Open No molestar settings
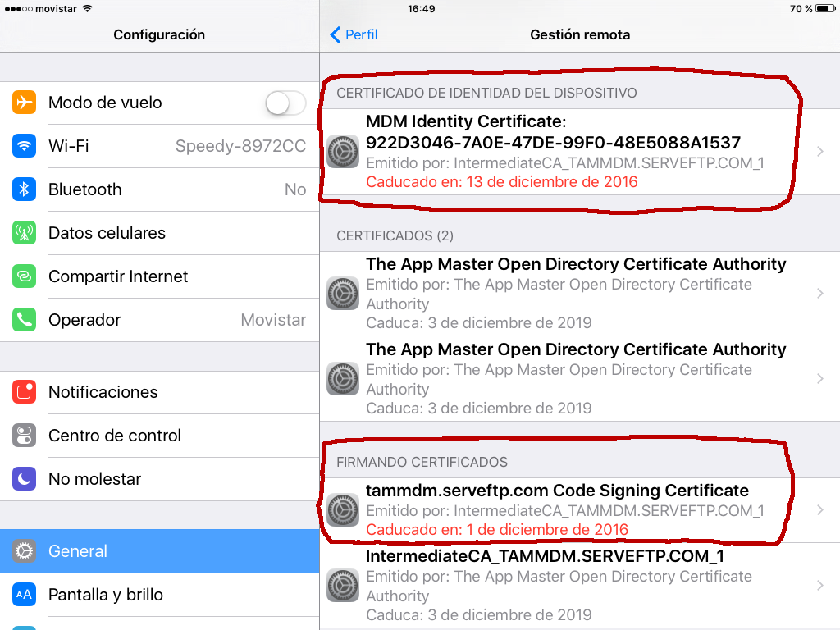This screenshot has height=630, width=840. 160,479
